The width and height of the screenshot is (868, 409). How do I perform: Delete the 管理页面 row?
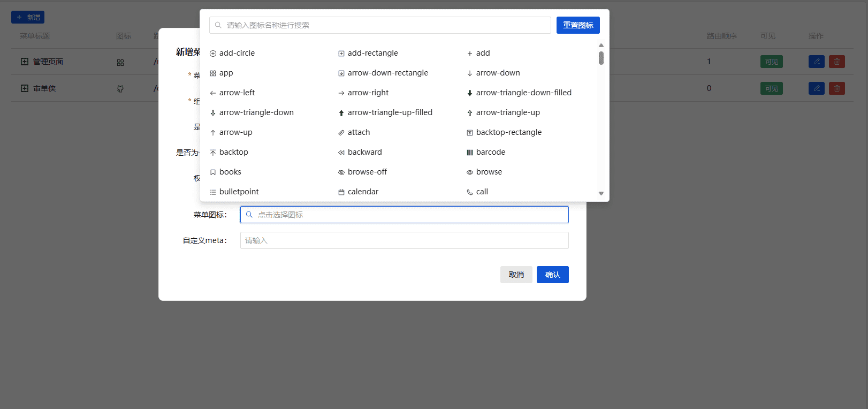click(837, 62)
